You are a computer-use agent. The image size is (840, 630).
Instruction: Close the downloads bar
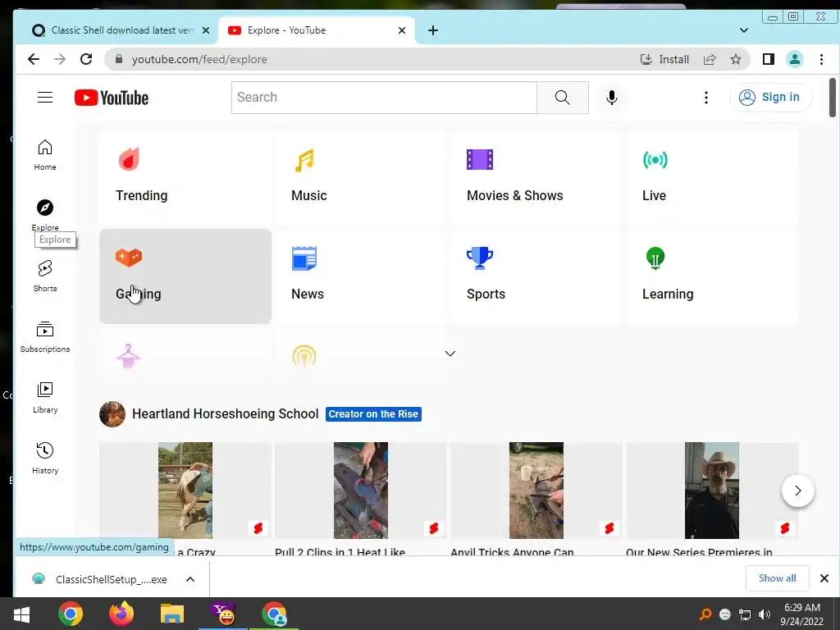[824, 578]
